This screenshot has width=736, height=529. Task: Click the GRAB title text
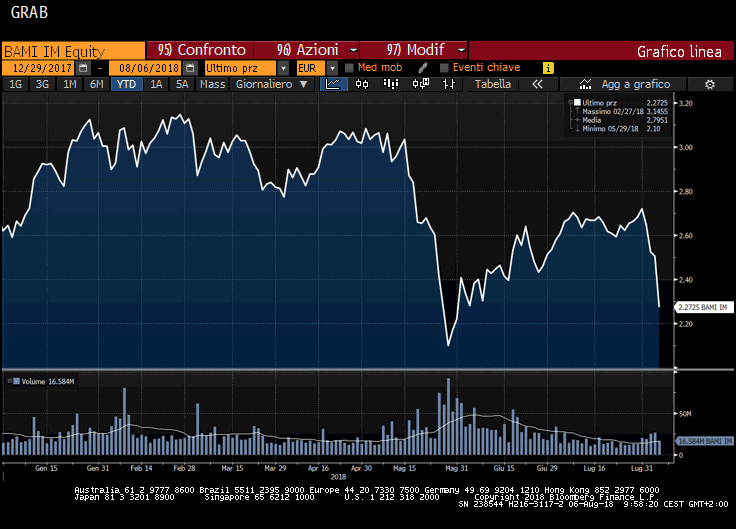coord(29,12)
